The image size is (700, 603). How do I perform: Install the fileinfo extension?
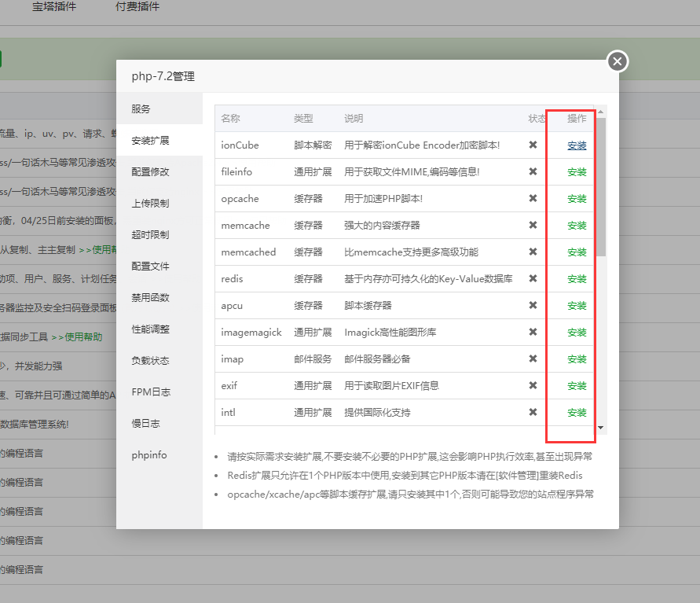[x=577, y=172]
